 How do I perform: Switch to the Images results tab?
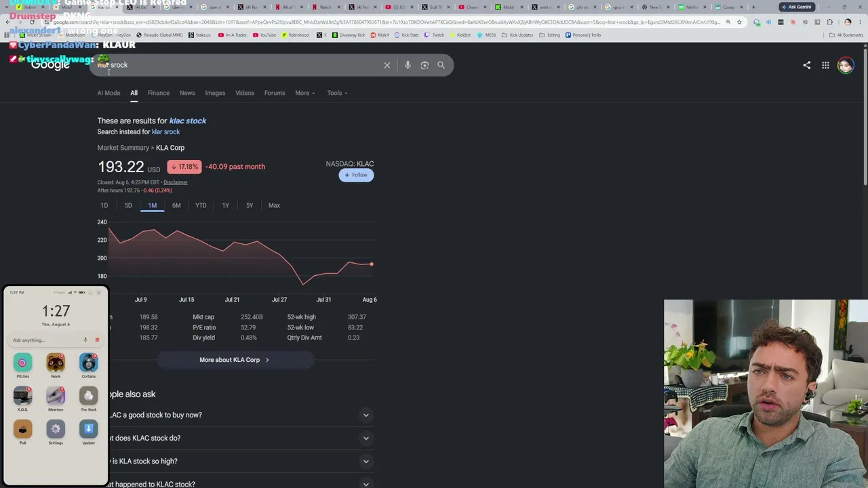click(215, 93)
